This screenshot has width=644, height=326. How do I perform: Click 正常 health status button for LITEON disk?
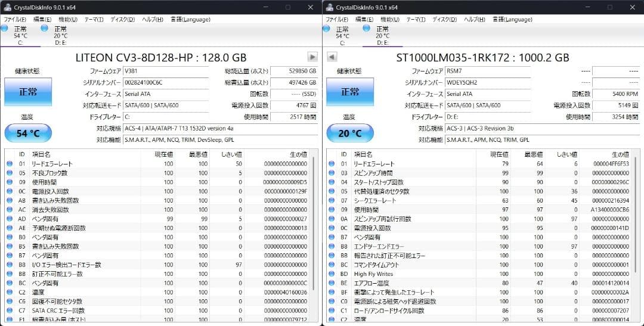28,92
